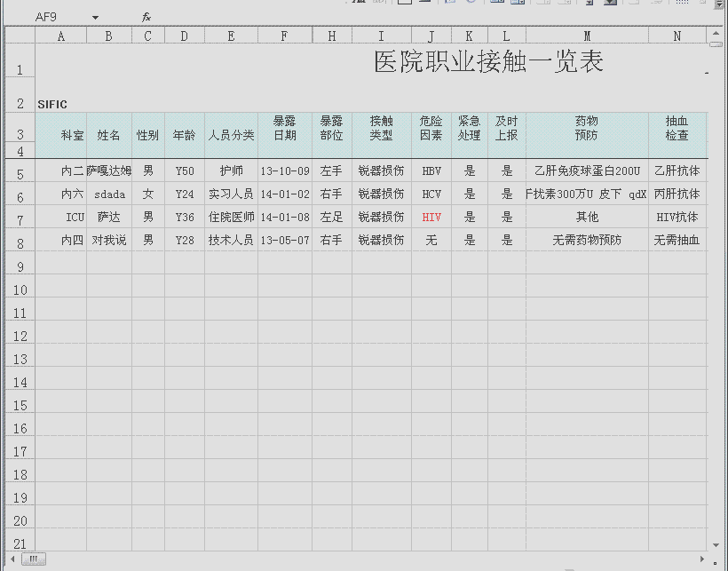Click the select-all corner above row 1

19,36
